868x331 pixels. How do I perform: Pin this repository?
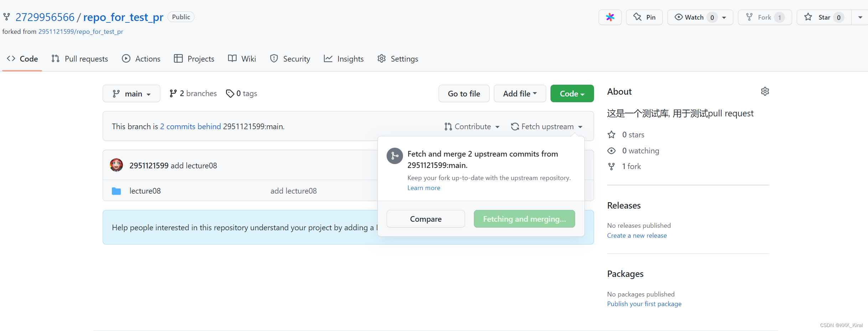point(644,17)
